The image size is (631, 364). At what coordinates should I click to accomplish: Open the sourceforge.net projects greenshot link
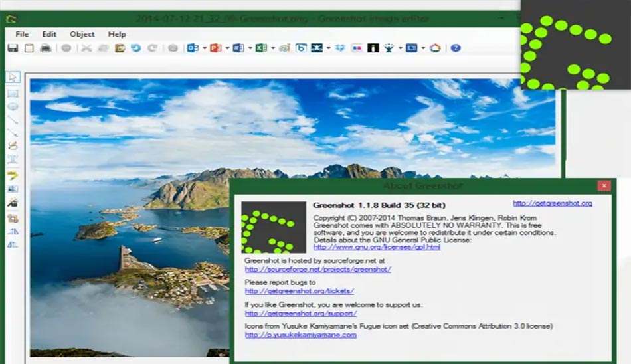click(x=318, y=270)
